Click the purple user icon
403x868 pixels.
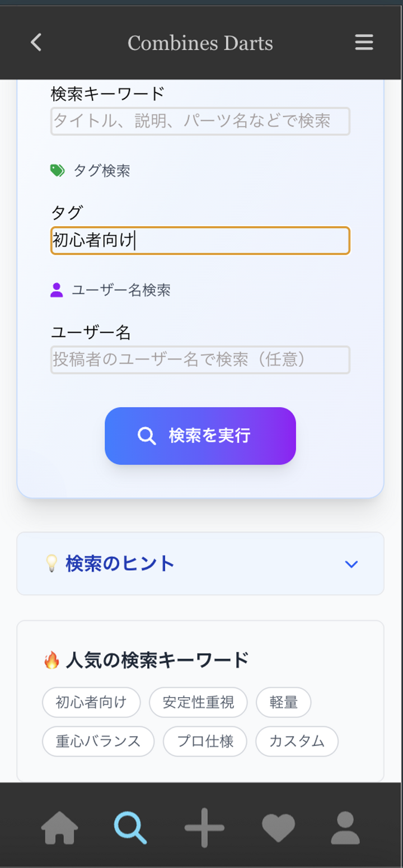[x=57, y=290]
